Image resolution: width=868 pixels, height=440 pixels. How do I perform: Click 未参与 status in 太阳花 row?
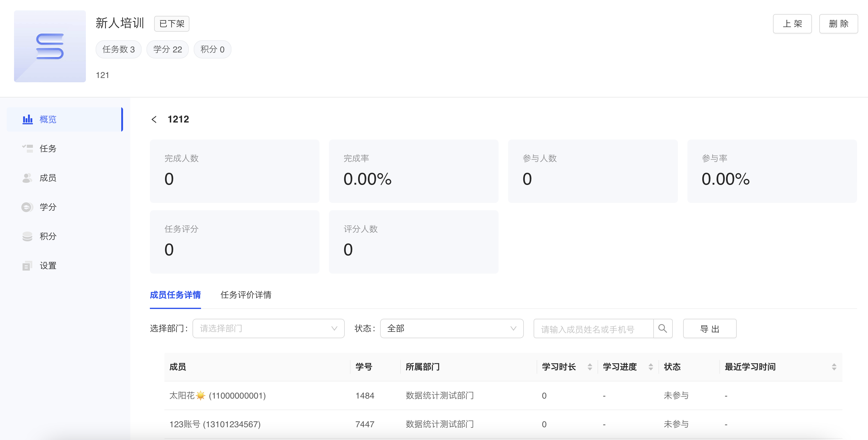click(676, 396)
